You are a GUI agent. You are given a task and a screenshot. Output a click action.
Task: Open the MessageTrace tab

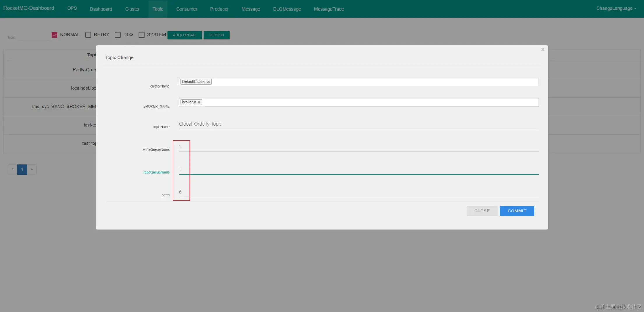point(329,9)
